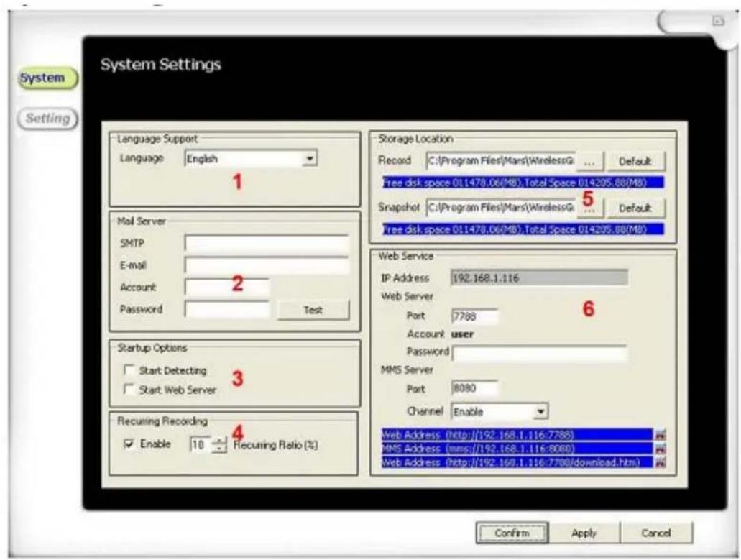This screenshot has width=741, height=560.
Task: Enable the Start Detecting checkbox
Action: [x=128, y=370]
